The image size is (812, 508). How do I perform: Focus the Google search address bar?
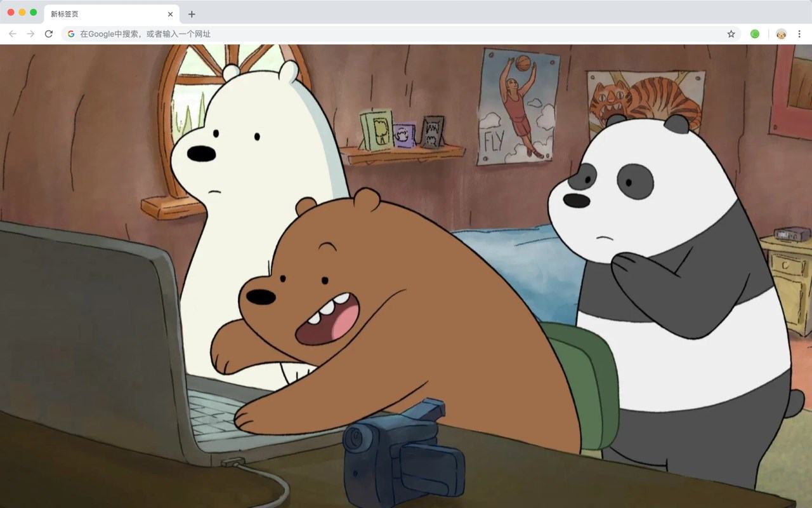coord(401,34)
